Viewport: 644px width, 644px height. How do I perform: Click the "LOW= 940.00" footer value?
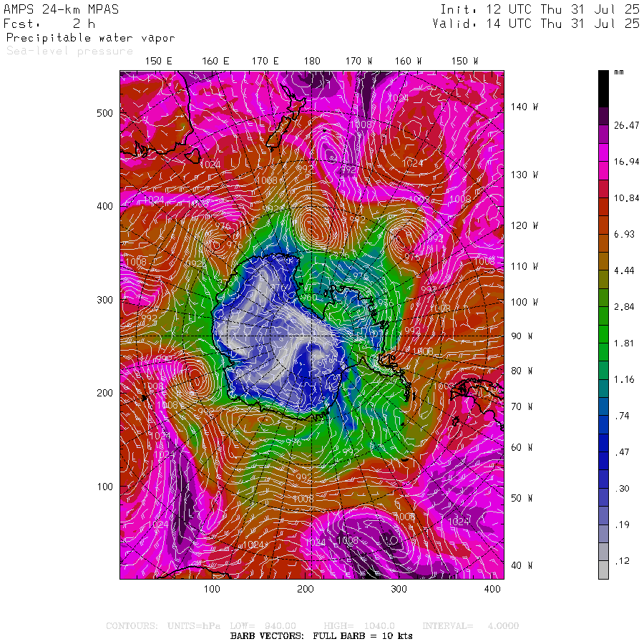263,626
